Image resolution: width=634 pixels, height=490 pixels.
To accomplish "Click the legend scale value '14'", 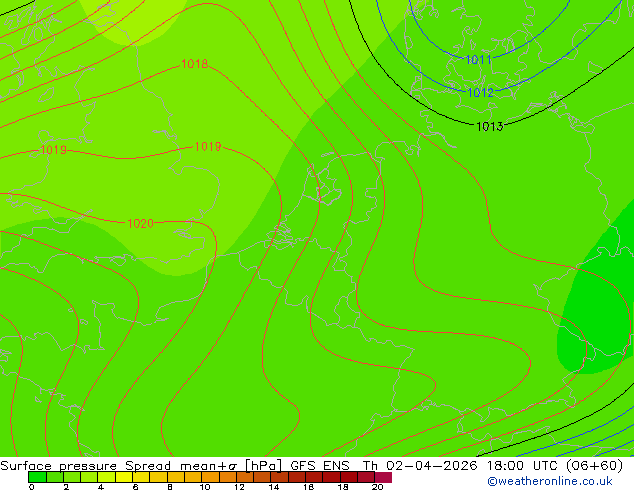I will [x=274, y=487].
